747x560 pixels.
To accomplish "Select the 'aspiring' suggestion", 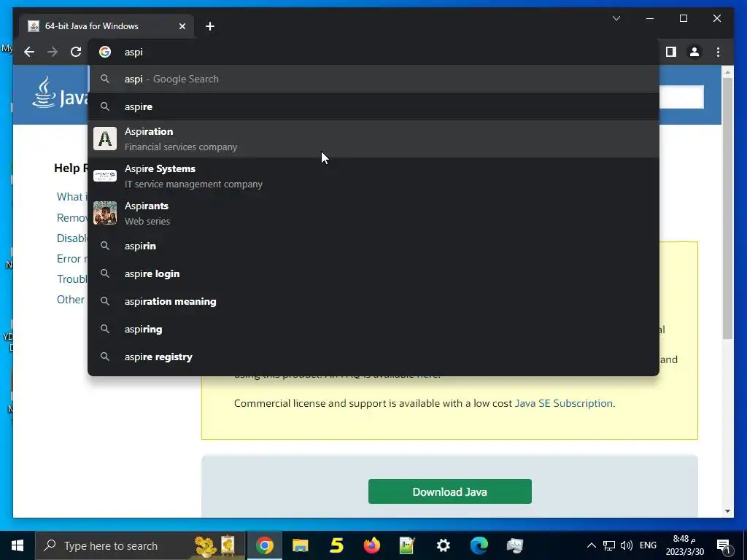I will (373, 329).
